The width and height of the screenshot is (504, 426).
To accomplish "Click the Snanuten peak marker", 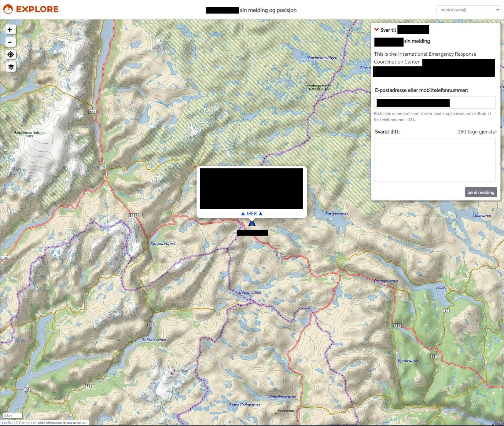I will (172, 373).
